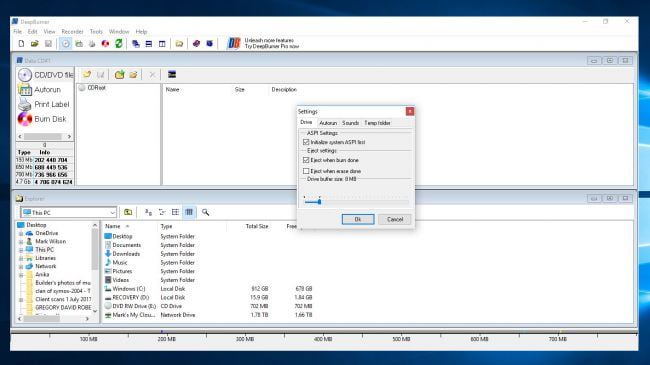Click the Save floppy disk icon
650x365 pixels.
[x=48, y=44]
